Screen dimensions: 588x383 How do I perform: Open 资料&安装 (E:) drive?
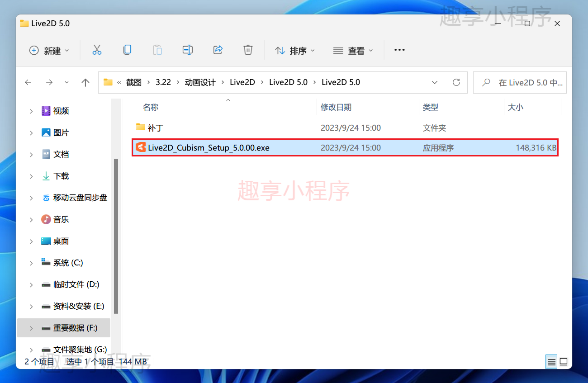pyautogui.click(x=79, y=306)
